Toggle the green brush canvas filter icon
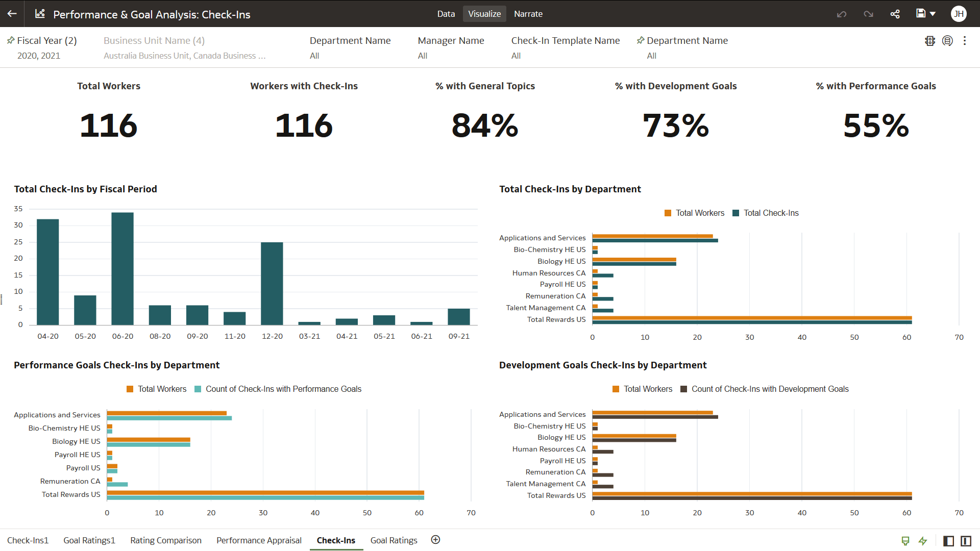This screenshot has width=980, height=551. tap(905, 541)
